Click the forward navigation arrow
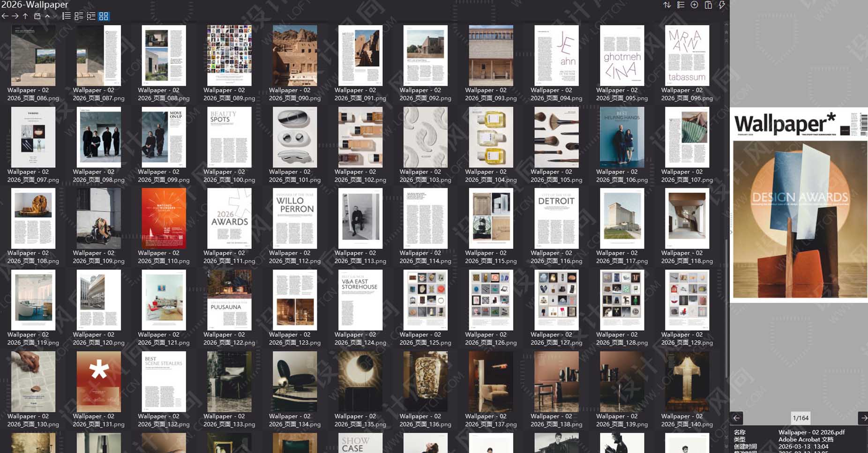868x453 pixels. (x=15, y=16)
